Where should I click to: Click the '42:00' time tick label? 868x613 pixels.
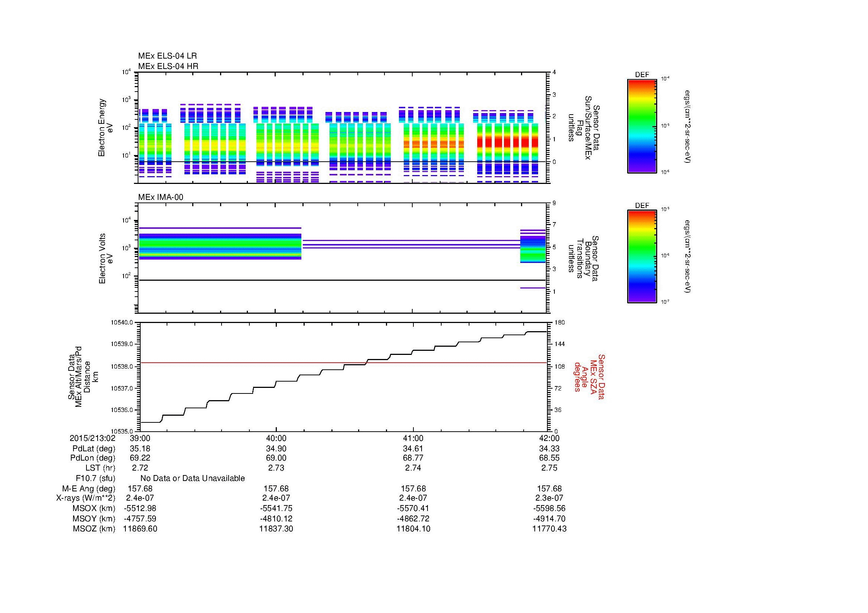tap(549, 438)
